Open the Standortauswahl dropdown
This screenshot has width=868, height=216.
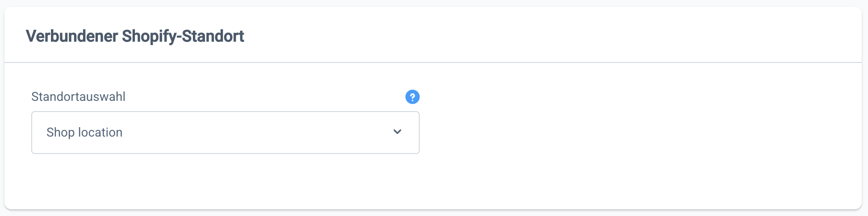225,133
